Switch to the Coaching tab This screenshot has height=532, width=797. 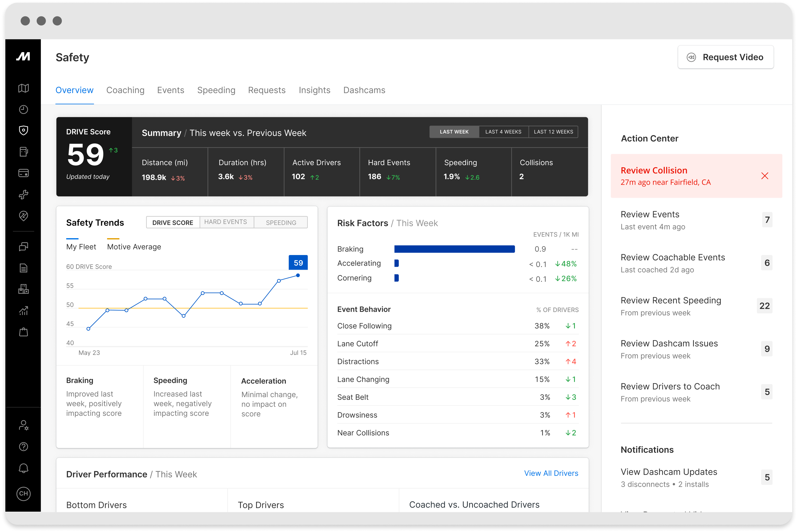click(x=125, y=90)
